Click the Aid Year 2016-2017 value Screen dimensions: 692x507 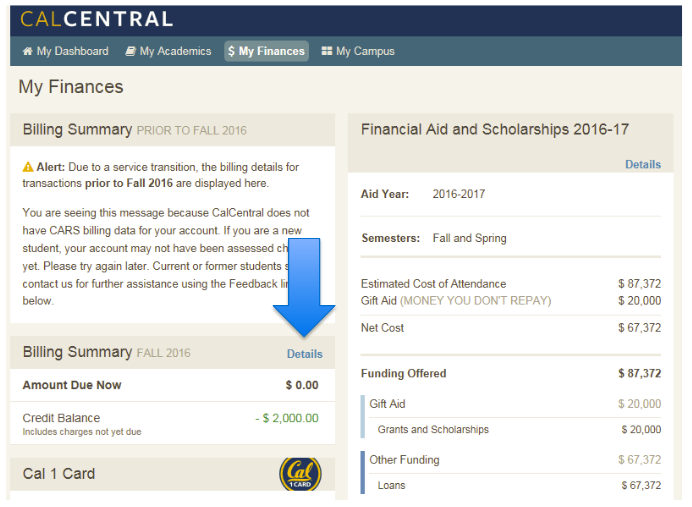pos(459,194)
